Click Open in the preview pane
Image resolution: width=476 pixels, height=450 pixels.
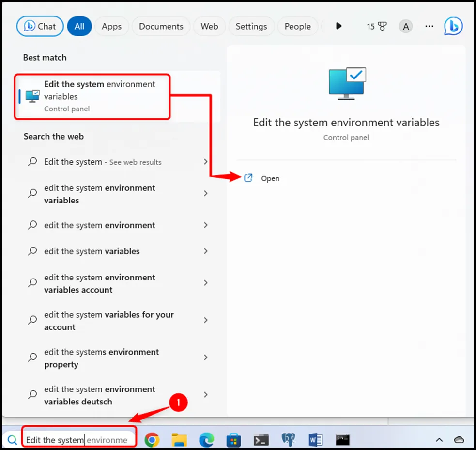(270, 178)
